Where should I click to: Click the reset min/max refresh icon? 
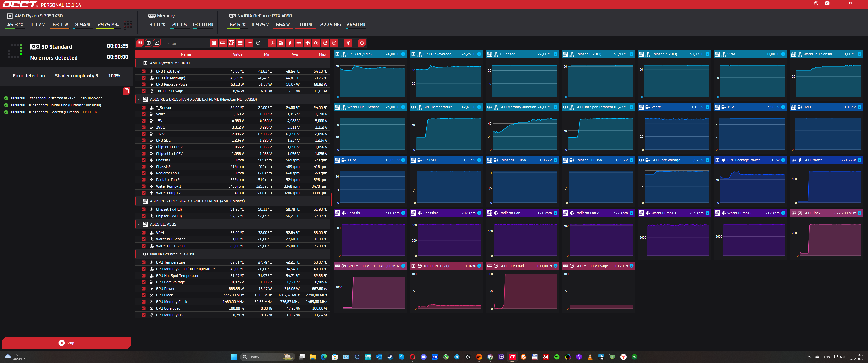pos(362,43)
